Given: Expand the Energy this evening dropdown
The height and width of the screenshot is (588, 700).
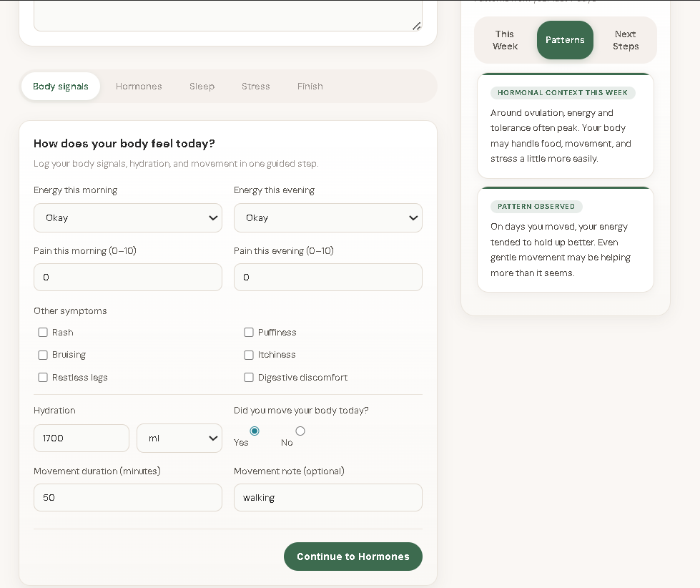Looking at the screenshot, I should (328, 218).
